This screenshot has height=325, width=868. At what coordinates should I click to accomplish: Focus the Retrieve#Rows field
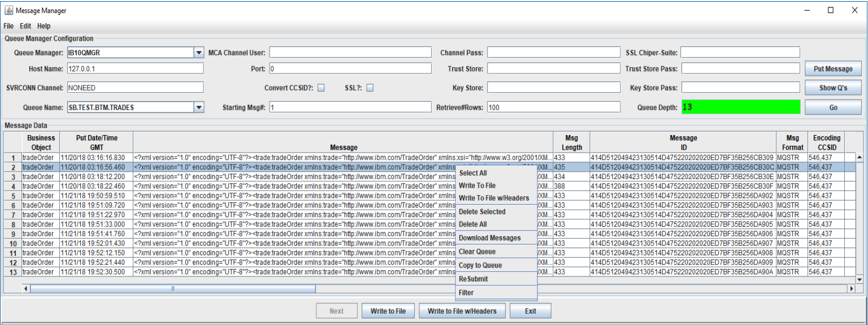pyautogui.click(x=553, y=107)
